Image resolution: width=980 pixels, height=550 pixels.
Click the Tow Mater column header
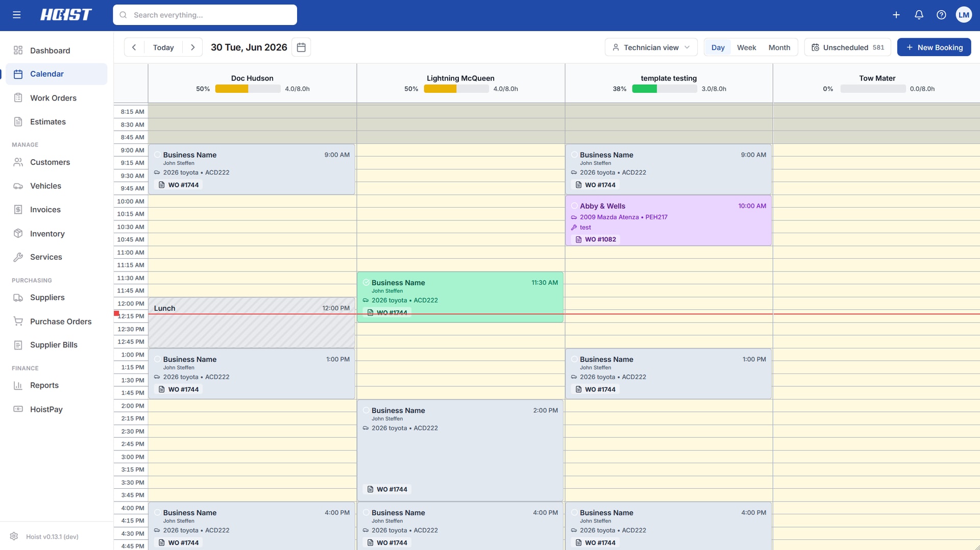pyautogui.click(x=877, y=83)
